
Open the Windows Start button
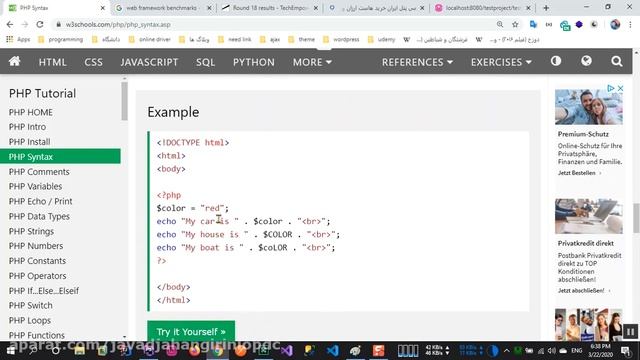click(11, 351)
